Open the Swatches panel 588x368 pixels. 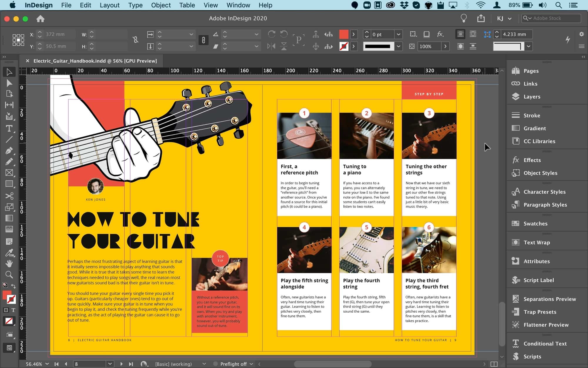535,223
